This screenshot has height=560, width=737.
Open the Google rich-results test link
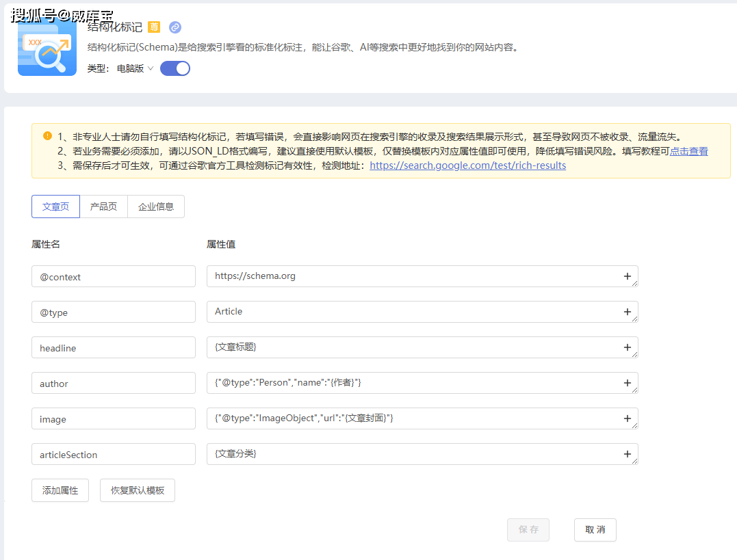pos(467,165)
